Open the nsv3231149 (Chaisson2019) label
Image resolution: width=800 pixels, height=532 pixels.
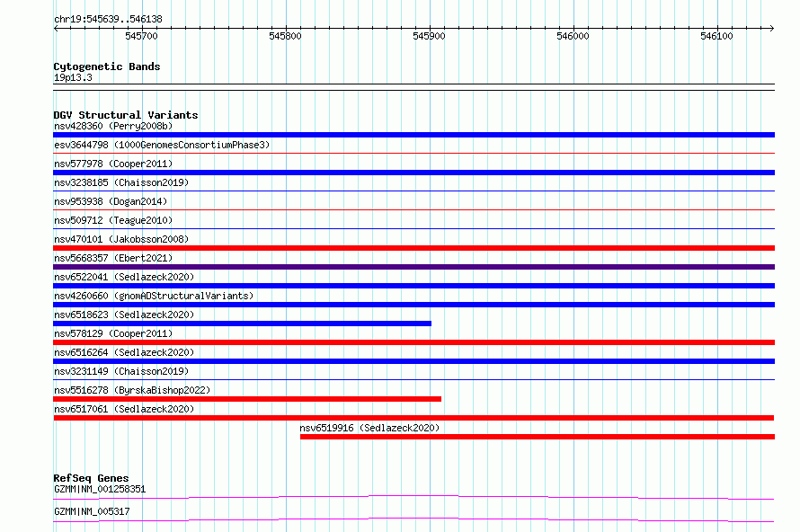[121, 371]
